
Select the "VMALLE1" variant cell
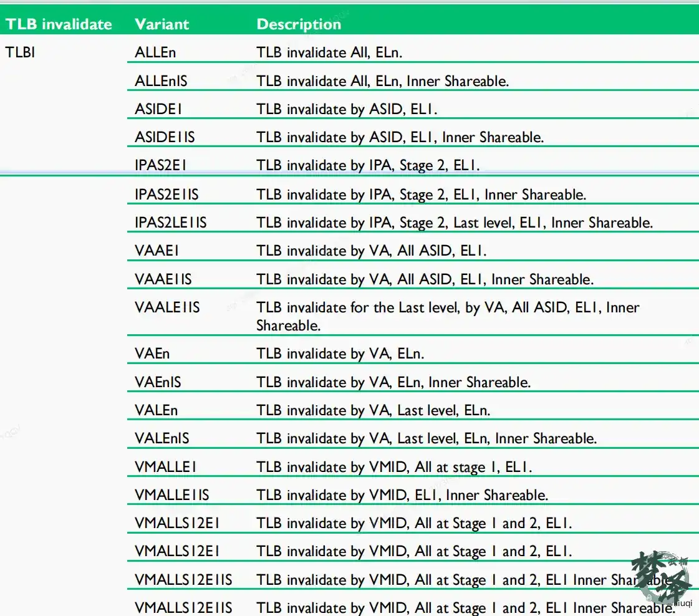coord(165,467)
